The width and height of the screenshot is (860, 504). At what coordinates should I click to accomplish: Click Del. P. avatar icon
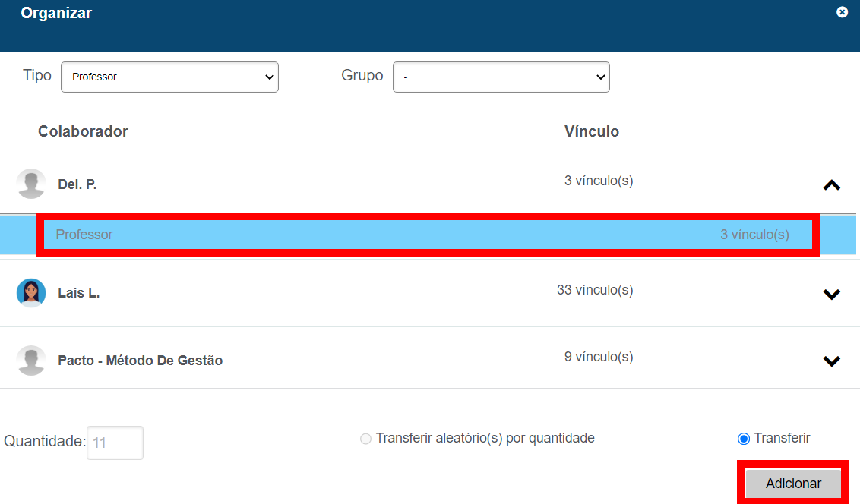click(x=31, y=184)
